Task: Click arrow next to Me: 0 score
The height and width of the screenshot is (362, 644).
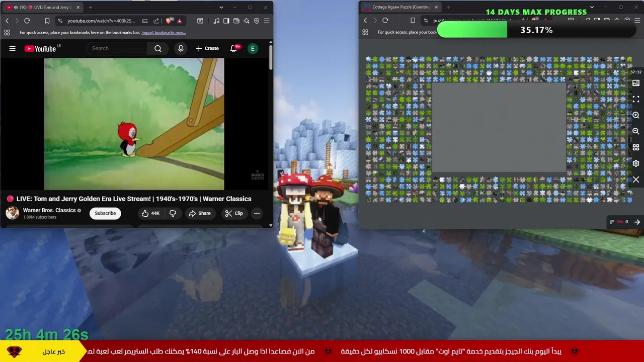Action: (637, 222)
